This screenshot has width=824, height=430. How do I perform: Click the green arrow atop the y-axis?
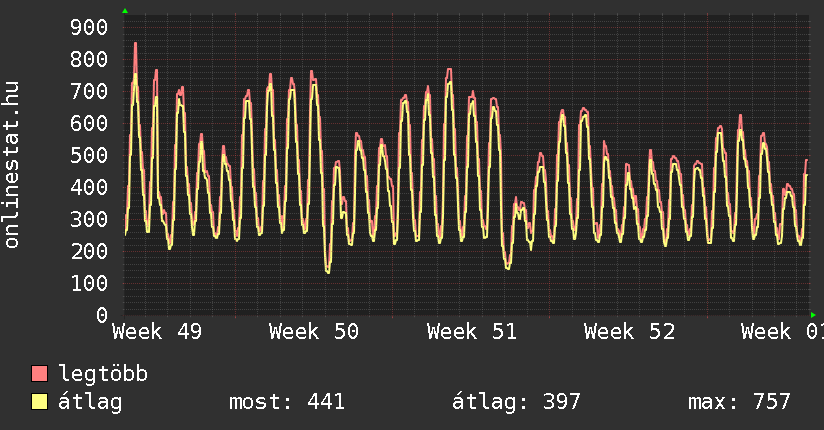pyautogui.click(x=125, y=11)
